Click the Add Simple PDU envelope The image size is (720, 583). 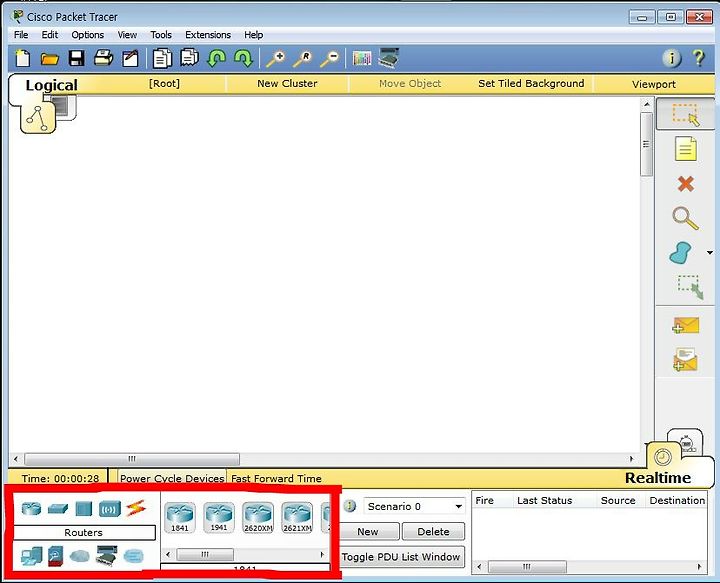[x=686, y=325]
